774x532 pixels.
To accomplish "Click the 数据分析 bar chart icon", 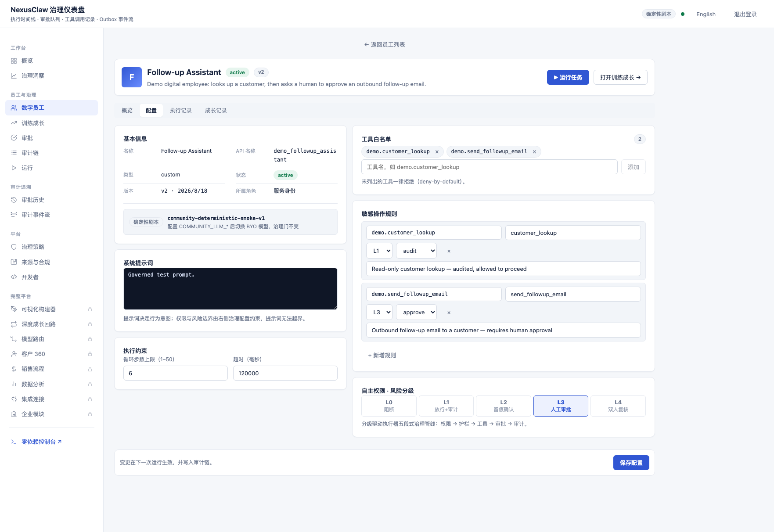I will click(14, 385).
